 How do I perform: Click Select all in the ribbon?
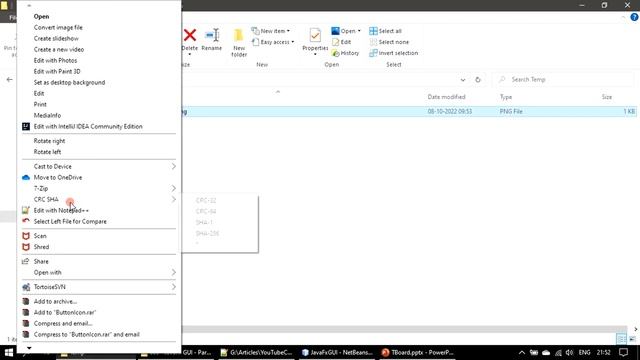point(385,31)
